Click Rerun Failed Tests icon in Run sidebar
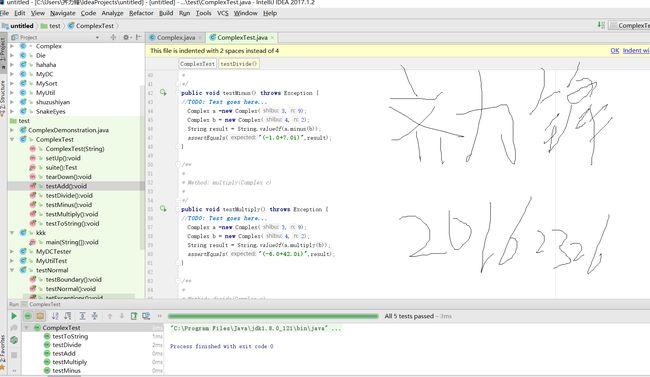 click(x=14, y=328)
